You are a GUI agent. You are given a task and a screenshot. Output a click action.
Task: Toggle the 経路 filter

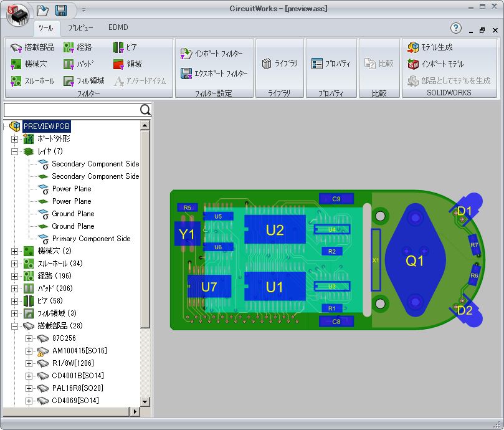(x=77, y=47)
